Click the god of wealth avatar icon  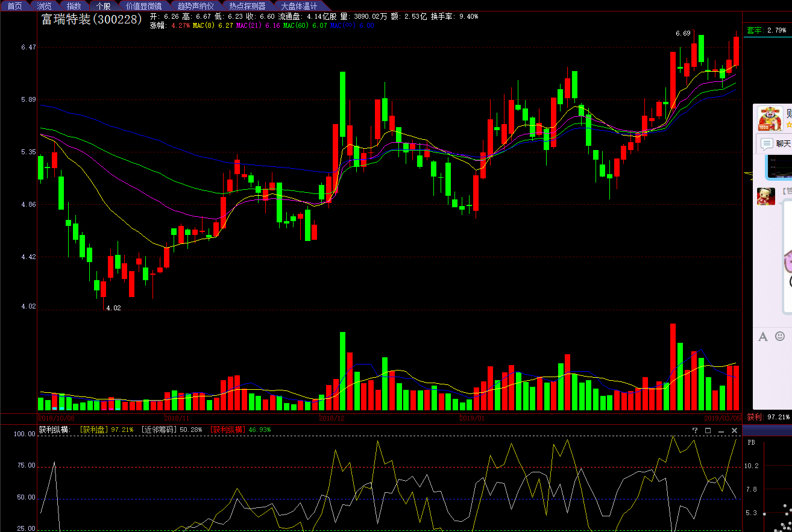click(x=770, y=118)
